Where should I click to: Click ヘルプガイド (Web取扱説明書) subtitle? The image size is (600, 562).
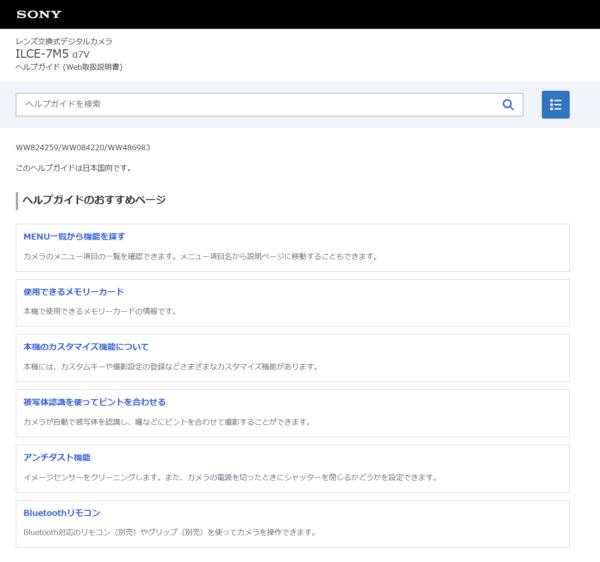point(69,67)
